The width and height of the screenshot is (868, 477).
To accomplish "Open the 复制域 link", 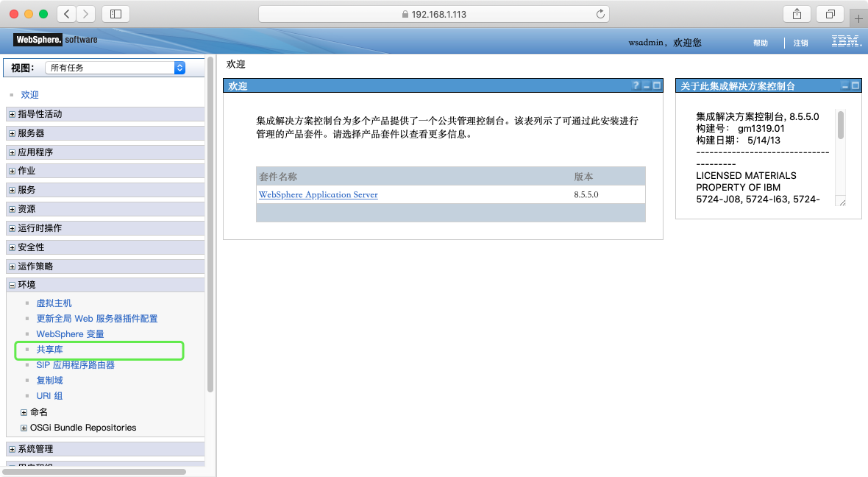I will click(x=50, y=381).
